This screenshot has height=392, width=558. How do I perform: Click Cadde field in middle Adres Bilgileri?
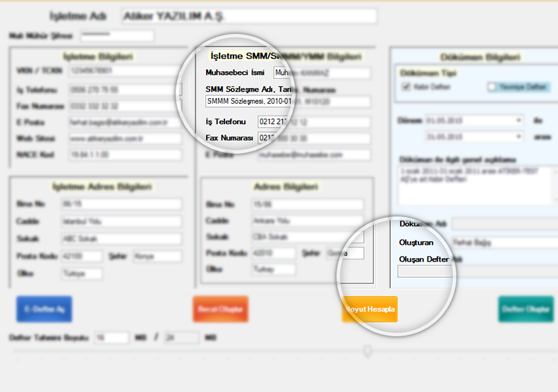pos(308,221)
